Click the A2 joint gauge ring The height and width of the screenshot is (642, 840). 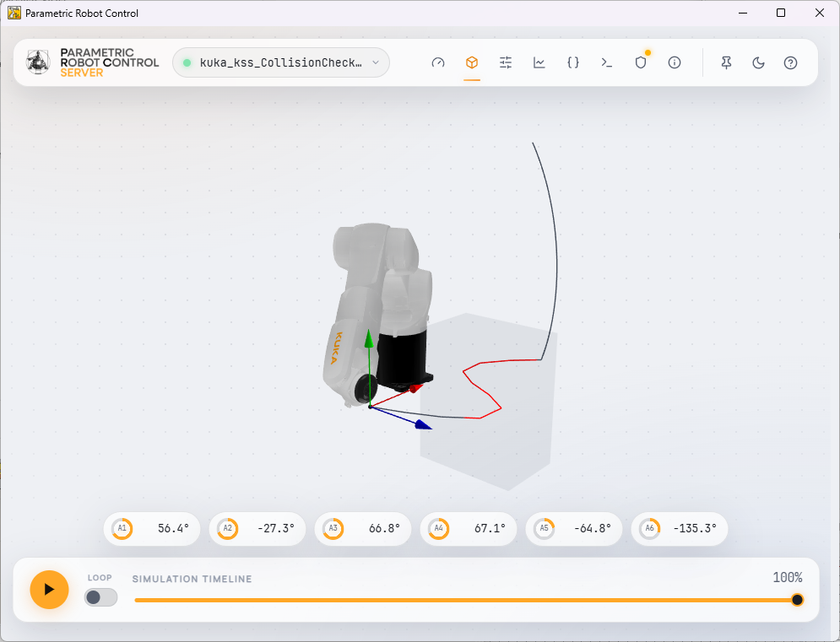tap(228, 528)
